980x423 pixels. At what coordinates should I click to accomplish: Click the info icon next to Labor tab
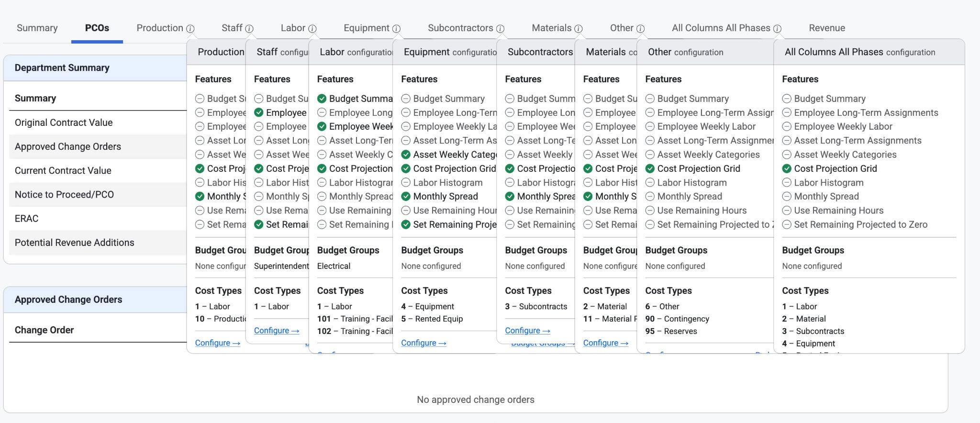312,29
